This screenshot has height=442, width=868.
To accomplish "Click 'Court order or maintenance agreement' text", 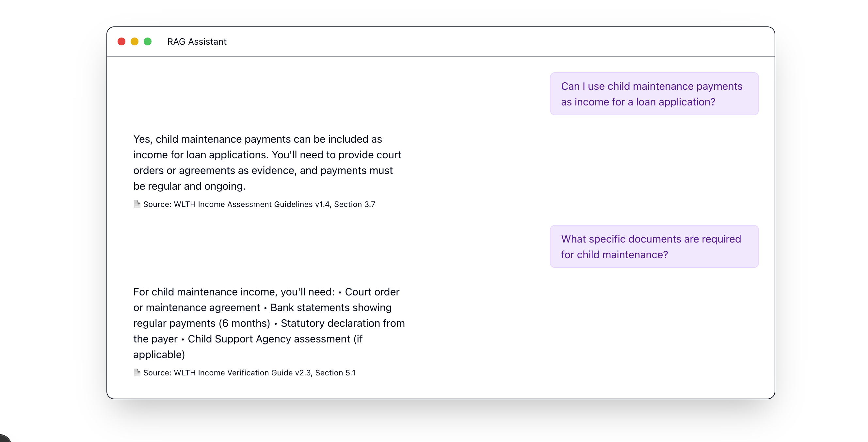I will pyautogui.click(x=266, y=299).
